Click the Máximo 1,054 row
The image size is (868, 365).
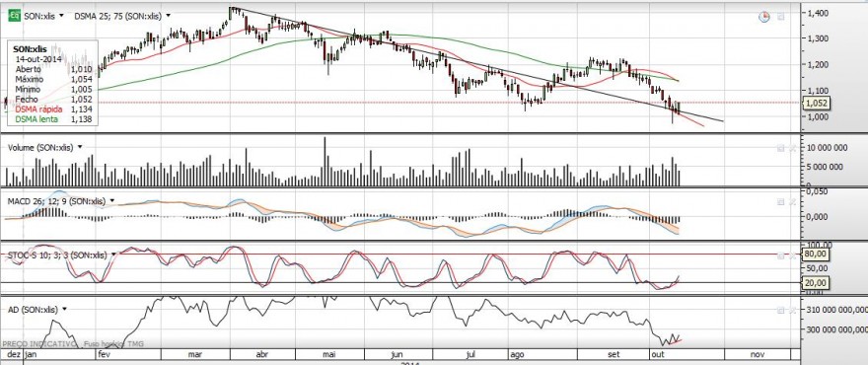pyautogui.click(x=53, y=79)
